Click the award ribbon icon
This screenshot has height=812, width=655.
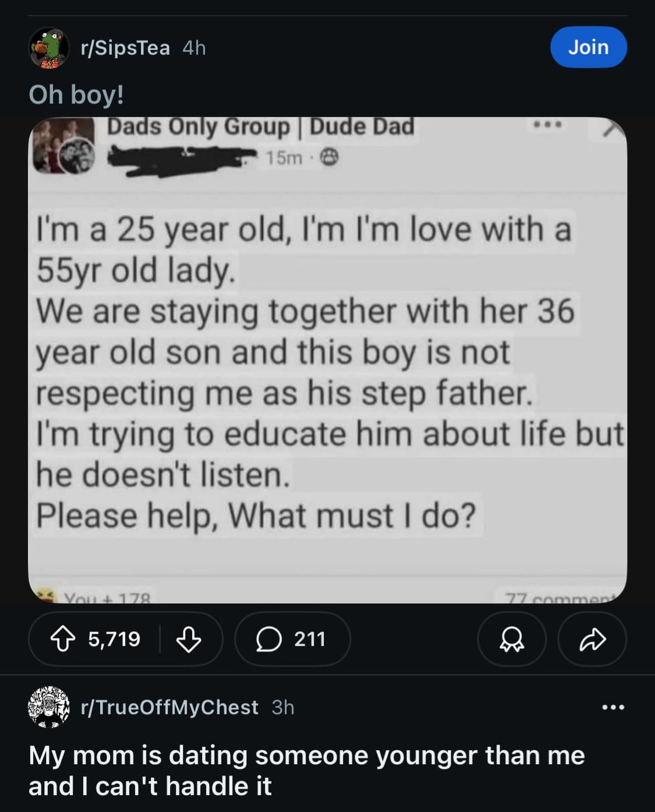[511, 638]
